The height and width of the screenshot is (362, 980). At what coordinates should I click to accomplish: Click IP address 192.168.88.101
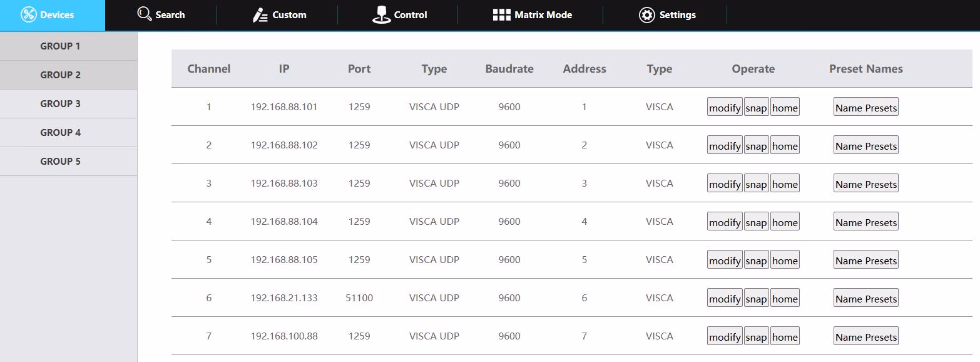[284, 107]
